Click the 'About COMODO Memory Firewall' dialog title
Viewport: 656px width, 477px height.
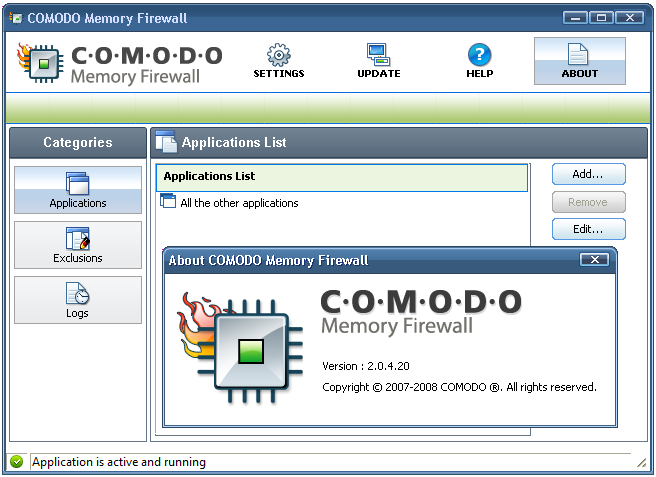268,260
